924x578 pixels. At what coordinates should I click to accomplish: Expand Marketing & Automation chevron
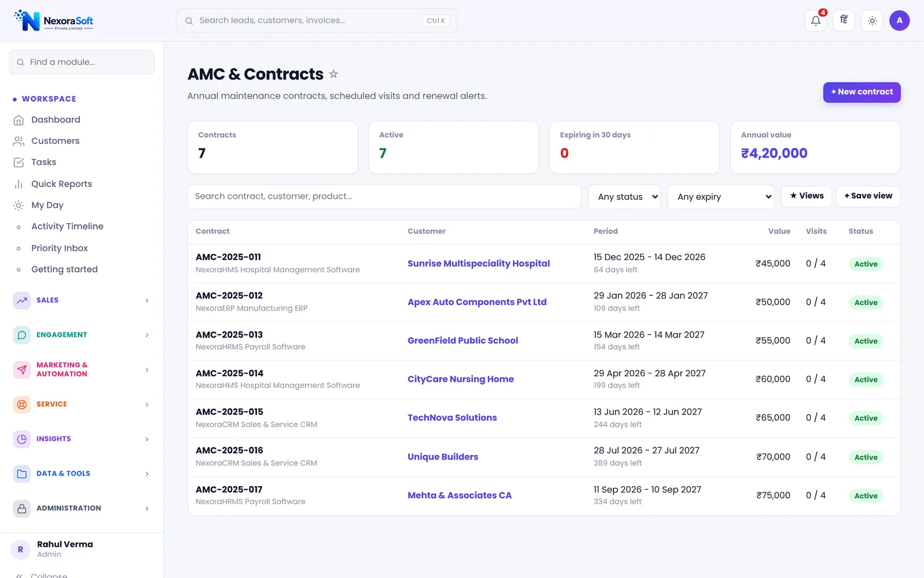[x=147, y=369]
